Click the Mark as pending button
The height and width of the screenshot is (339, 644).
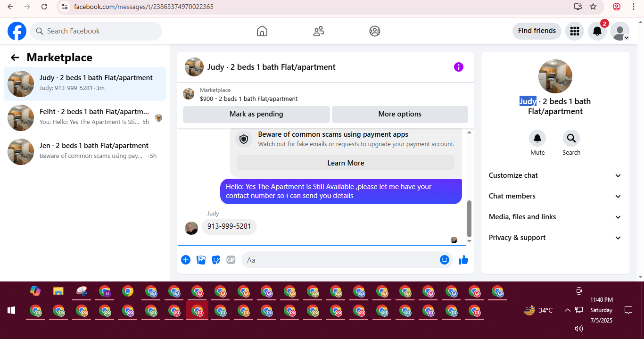pyautogui.click(x=256, y=114)
